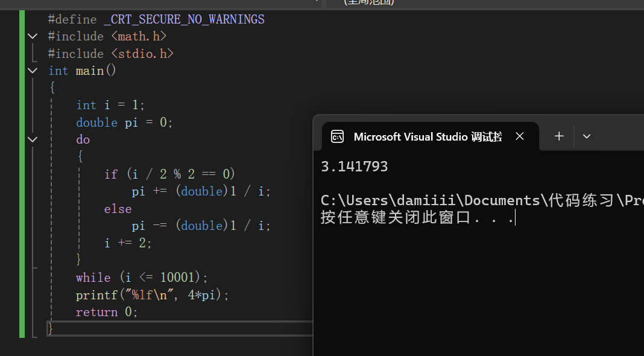Click the return 0; statement
Image resolution: width=644 pixels, height=356 pixels.
107,312
